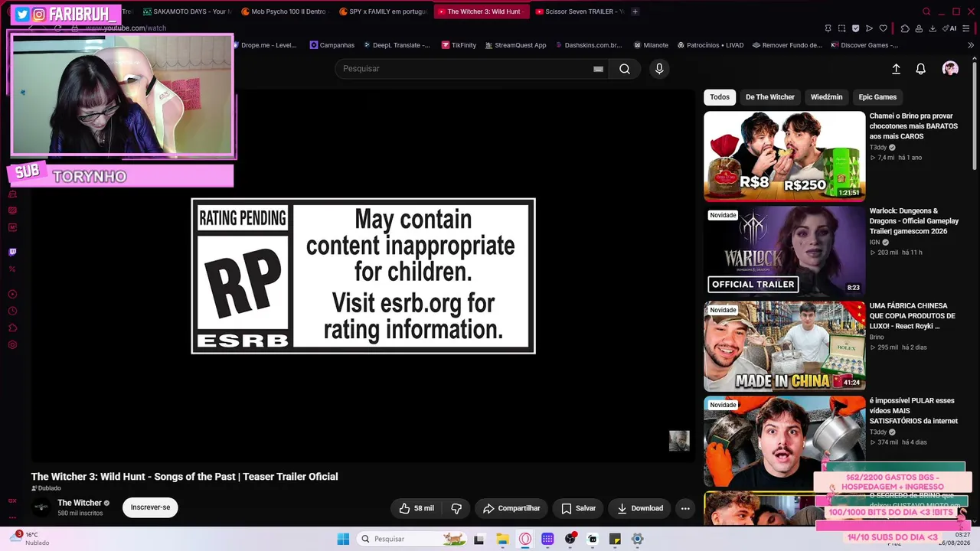Switch to the SAKAMOTO DAYS tab
This screenshot has width=980, height=551.
[186, 11]
